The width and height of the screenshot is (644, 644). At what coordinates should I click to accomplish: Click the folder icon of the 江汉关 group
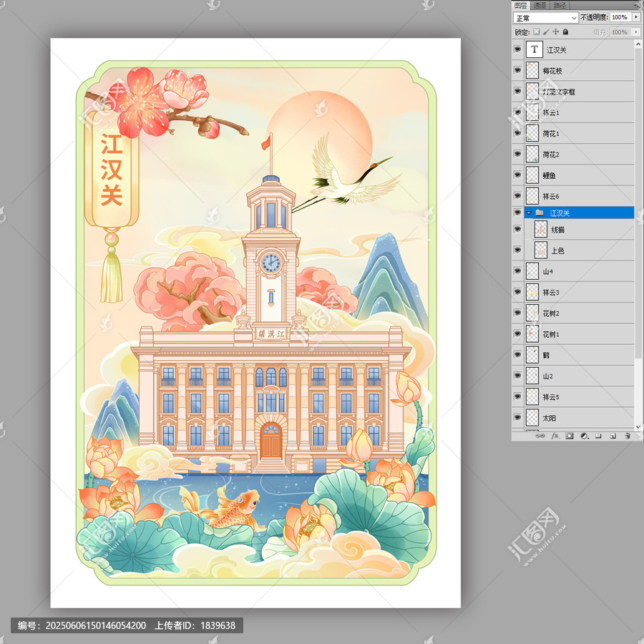540,213
